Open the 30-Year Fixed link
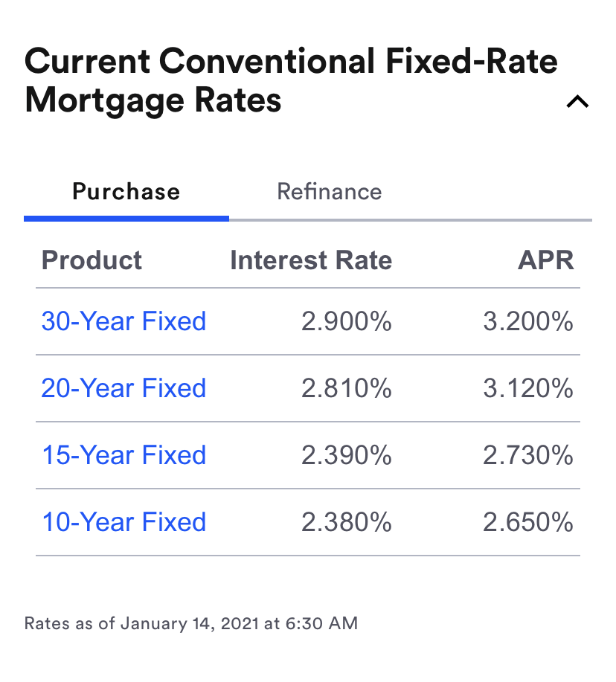This screenshot has width=616, height=682. click(x=123, y=321)
